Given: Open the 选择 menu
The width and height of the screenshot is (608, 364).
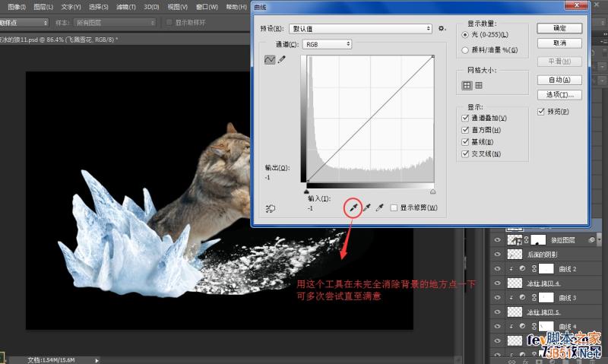Looking at the screenshot, I should (x=99, y=7).
